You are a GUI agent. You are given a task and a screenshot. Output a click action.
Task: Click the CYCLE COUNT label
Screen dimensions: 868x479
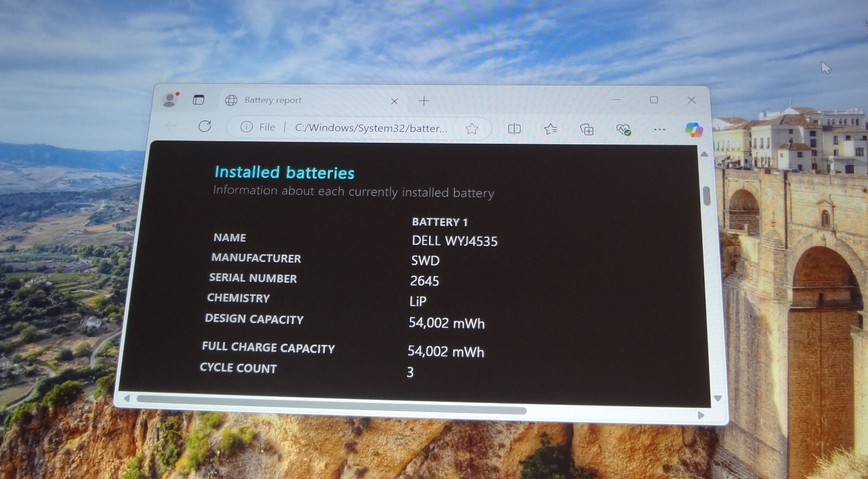pyautogui.click(x=238, y=368)
